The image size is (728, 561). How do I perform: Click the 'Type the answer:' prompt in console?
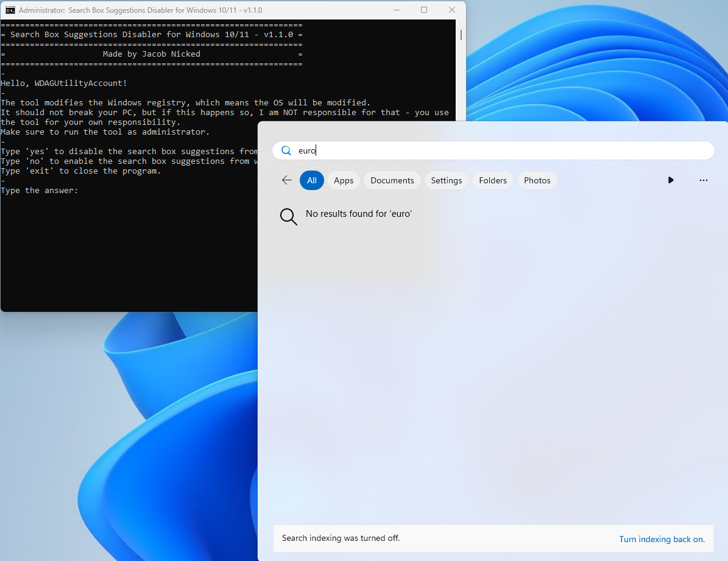coord(40,191)
